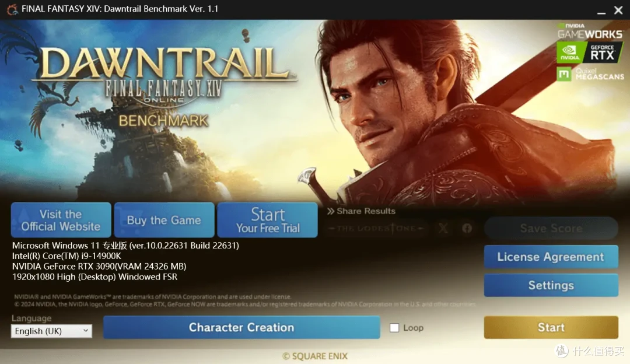Screen dimensions: 630x364
Task: Click the Buy the Game button
Action: (164, 220)
